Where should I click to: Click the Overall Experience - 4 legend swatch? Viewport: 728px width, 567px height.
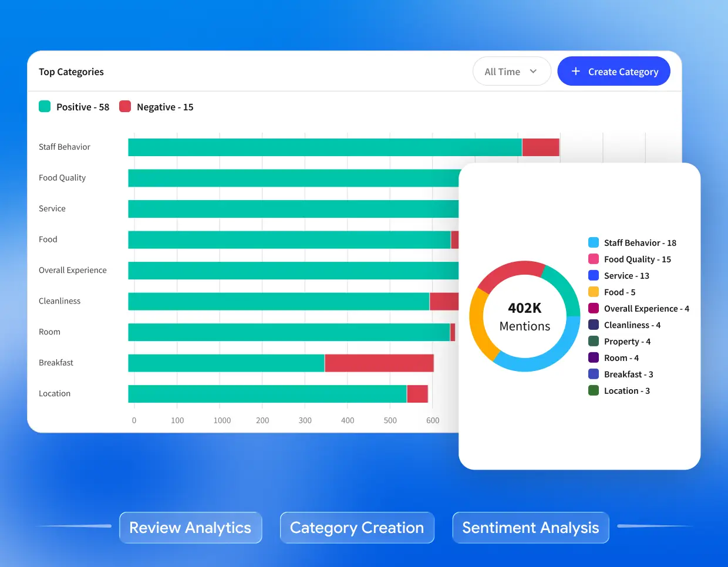pyautogui.click(x=594, y=308)
